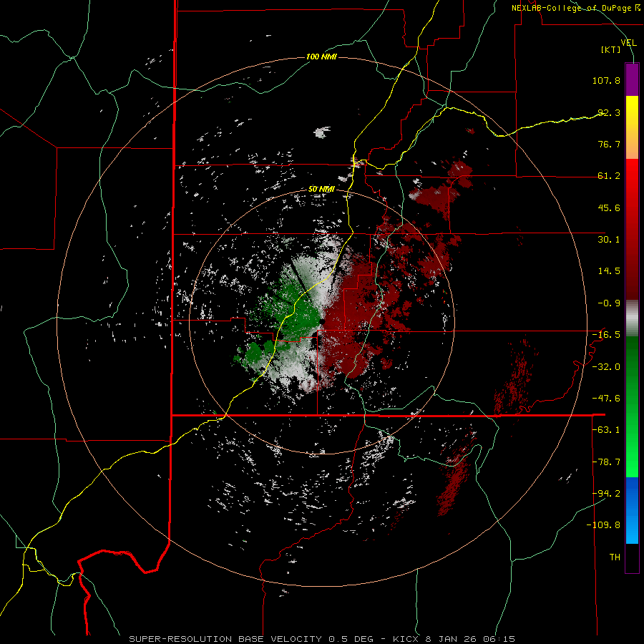
Task: Click the 45.6 legend value
Action: click(609, 208)
